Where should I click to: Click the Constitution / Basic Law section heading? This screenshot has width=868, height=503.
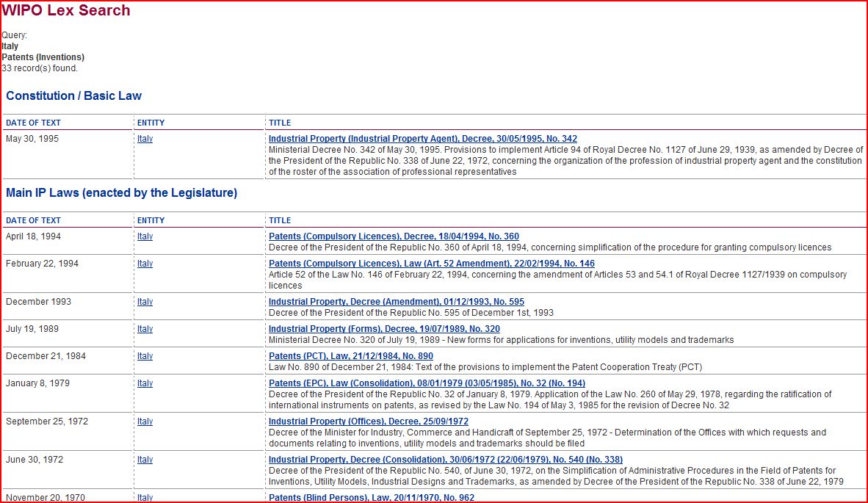(73, 95)
